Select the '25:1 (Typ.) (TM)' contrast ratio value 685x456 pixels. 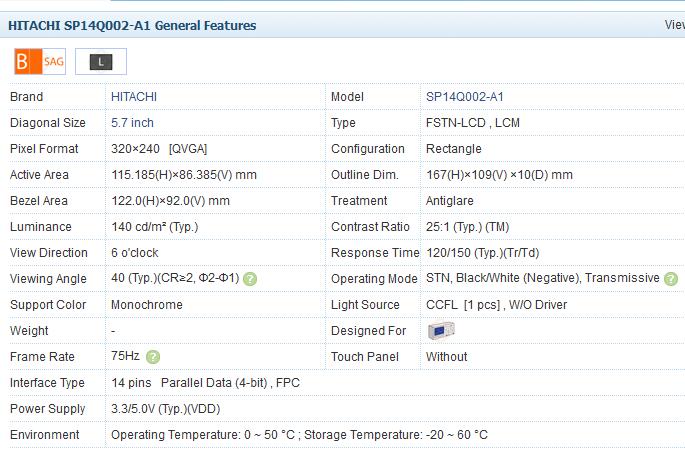(x=467, y=227)
